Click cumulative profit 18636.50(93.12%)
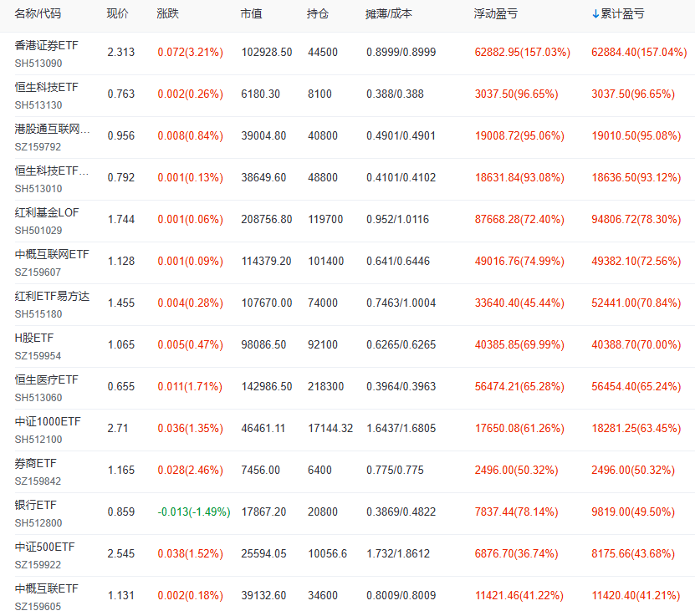Image resolution: width=695 pixels, height=616 pixels. coord(636,177)
